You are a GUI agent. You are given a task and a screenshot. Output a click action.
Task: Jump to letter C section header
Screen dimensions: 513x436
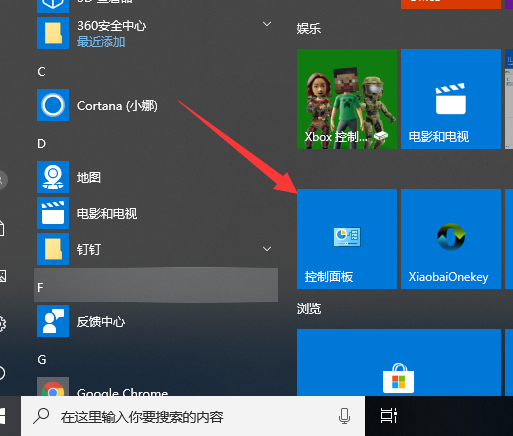41,72
